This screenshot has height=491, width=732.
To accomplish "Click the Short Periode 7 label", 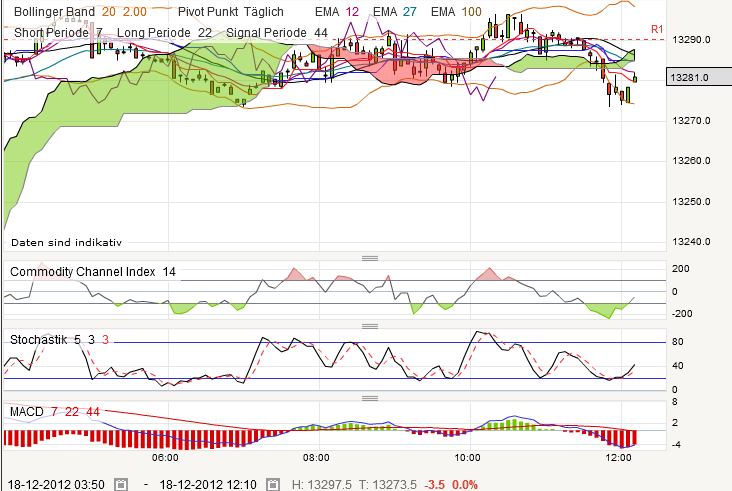I will click(58, 33).
